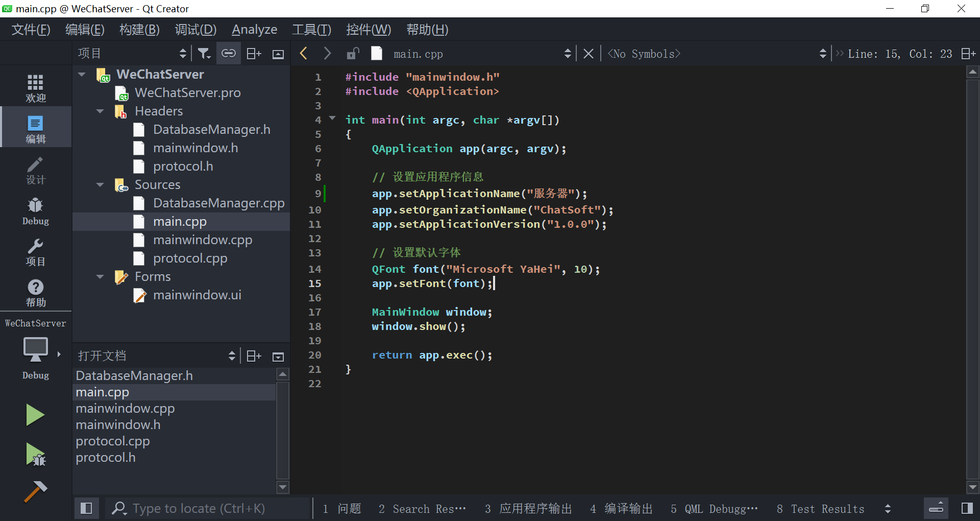Show the hidden editor toolbar items chevron

pyautogui.click(x=840, y=53)
